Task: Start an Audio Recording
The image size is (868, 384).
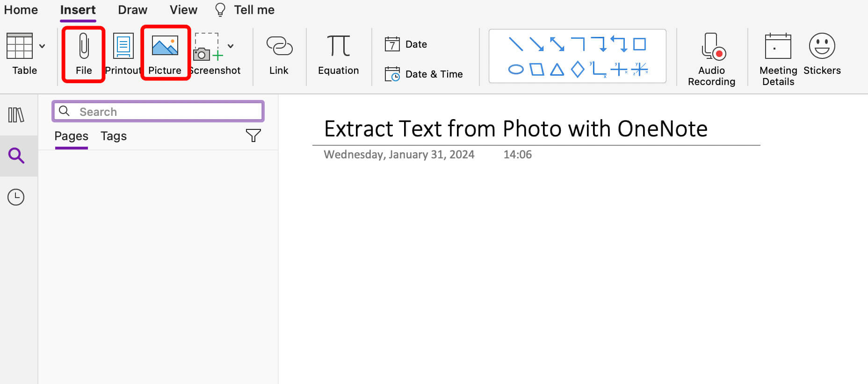Action: coord(712,59)
